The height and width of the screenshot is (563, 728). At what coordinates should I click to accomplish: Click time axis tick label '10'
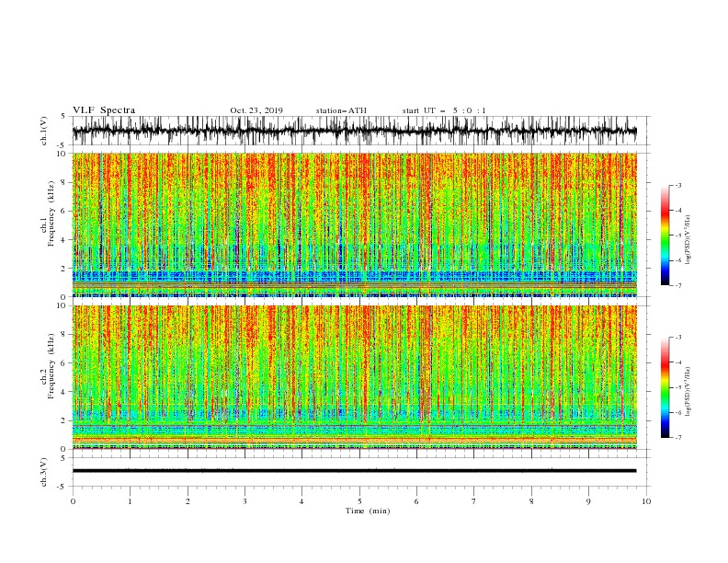coord(646,501)
